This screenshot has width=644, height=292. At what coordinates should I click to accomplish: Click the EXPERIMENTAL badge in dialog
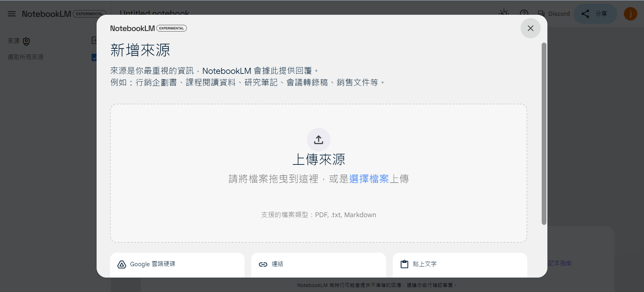click(172, 28)
